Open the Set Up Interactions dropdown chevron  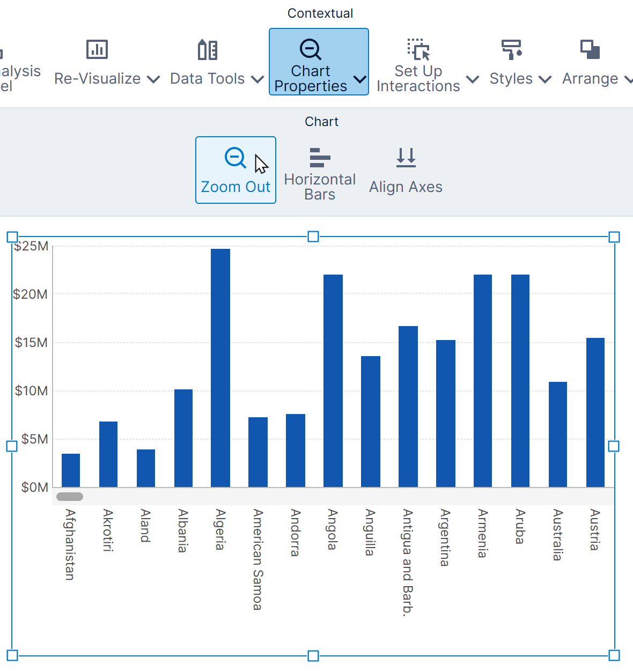[x=473, y=79]
